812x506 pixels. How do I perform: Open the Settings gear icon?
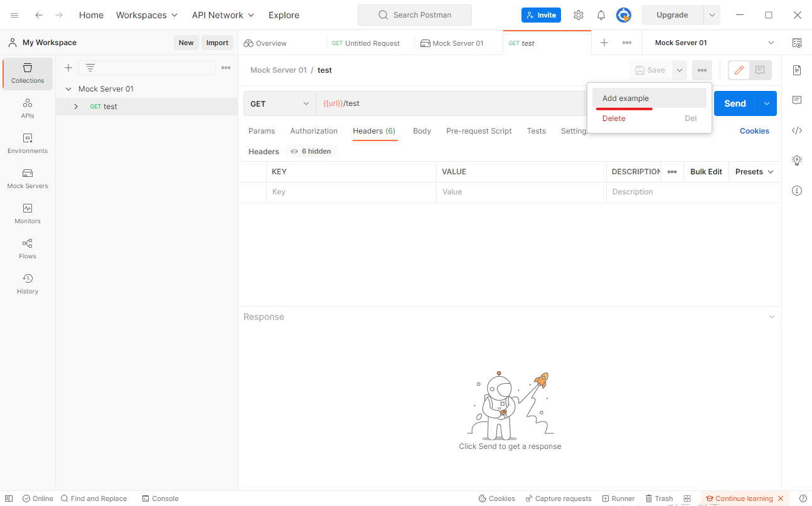[x=579, y=15]
